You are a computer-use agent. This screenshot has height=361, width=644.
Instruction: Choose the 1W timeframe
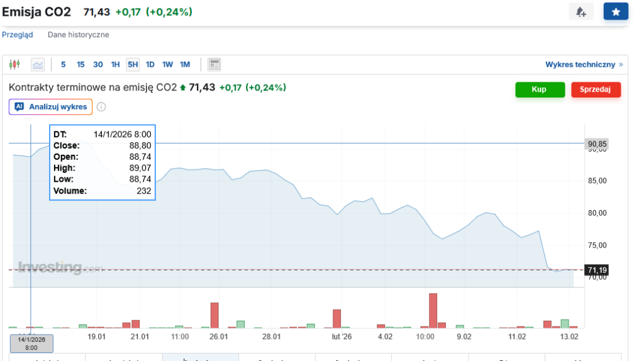(x=167, y=64)
